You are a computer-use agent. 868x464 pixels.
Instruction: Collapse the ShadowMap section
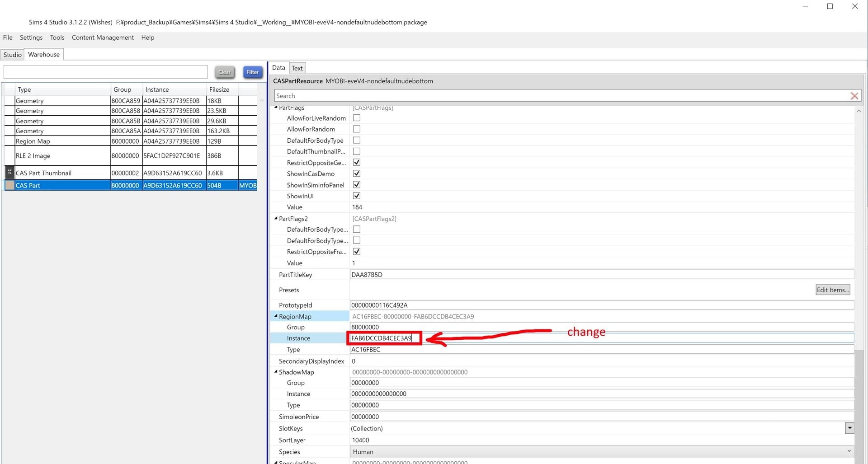click(276, 372)
